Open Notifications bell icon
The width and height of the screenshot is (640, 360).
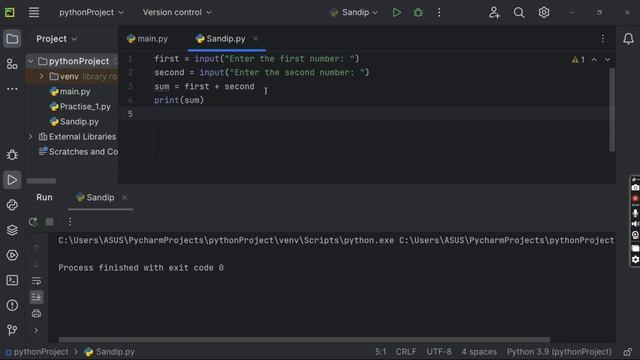coord(628,39)
